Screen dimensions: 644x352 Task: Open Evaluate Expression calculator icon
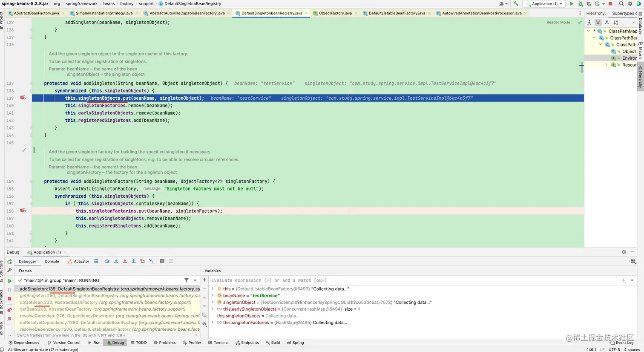click(x=162, y=261)
